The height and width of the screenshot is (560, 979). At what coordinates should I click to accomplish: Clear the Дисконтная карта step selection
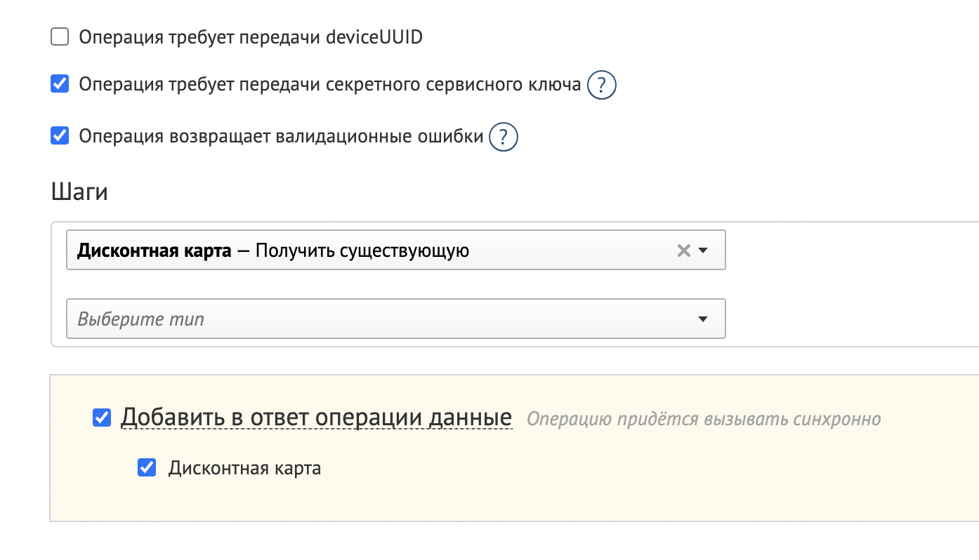683,251
